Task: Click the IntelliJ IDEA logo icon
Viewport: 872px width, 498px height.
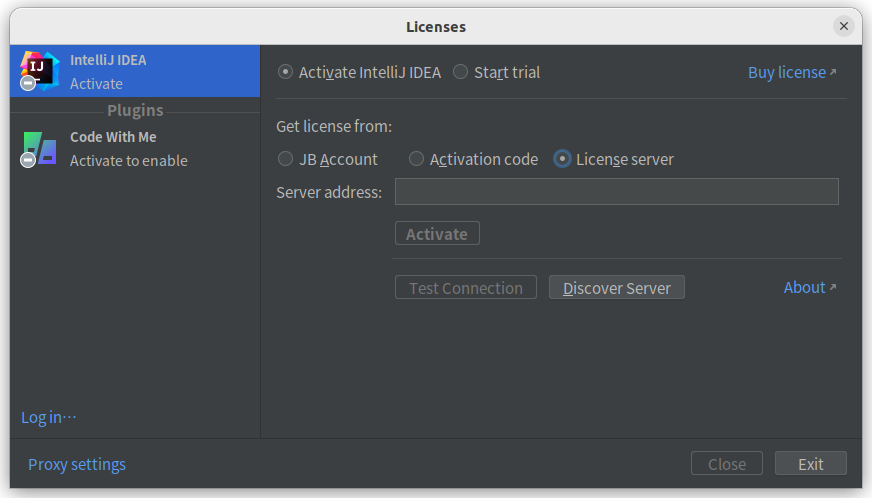Action: coord(39,70)
